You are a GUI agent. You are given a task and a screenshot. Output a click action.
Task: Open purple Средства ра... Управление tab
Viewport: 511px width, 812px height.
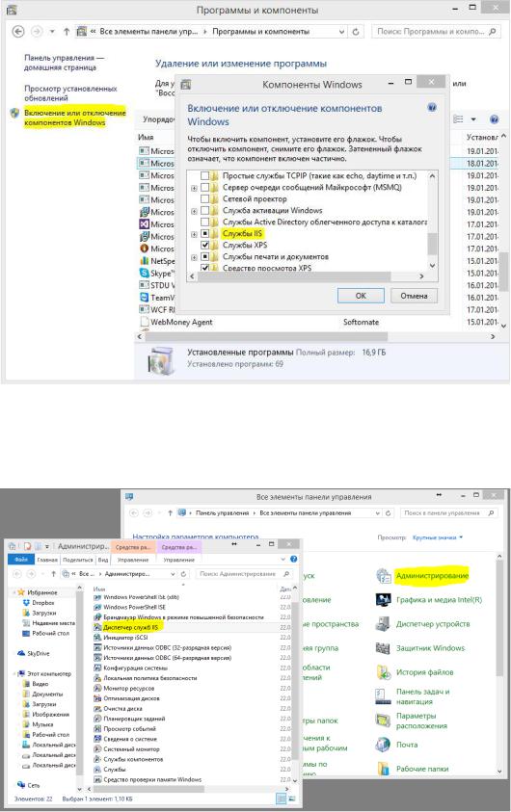178,560
